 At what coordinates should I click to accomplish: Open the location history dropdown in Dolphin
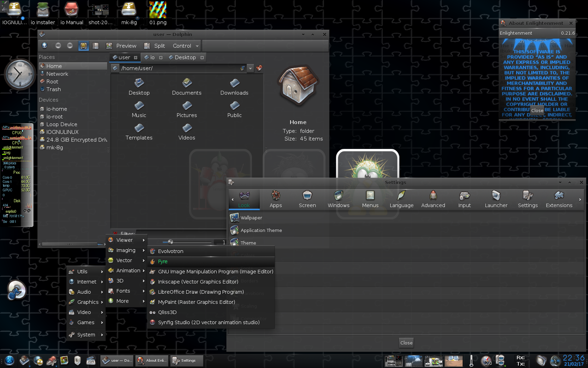pos(250,68)
